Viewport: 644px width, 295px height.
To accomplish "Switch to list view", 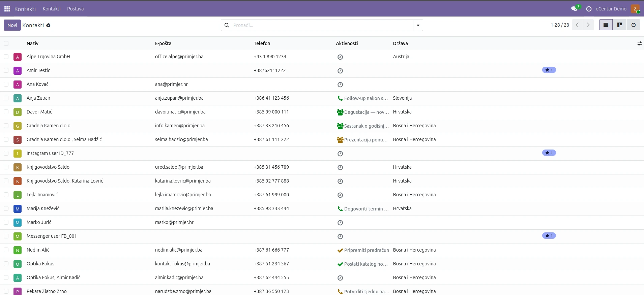I will point(606,25).
